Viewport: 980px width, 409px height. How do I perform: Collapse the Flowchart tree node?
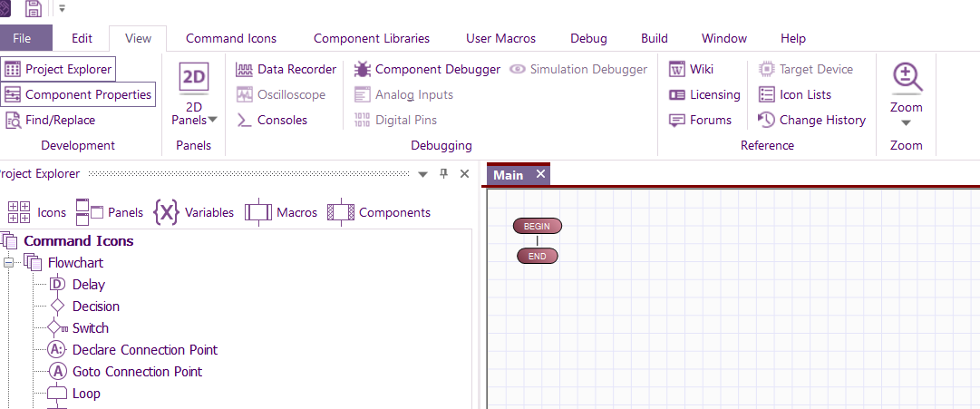pos(10,263)
